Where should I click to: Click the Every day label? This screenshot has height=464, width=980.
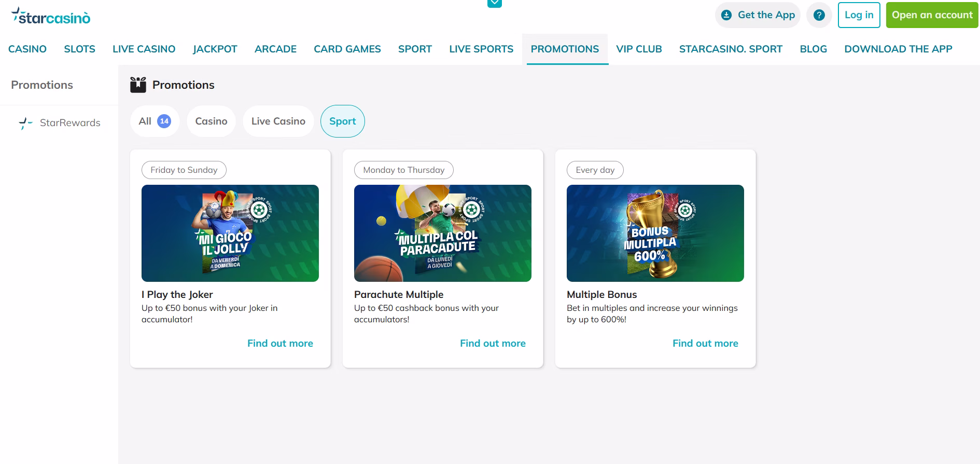(595, 170)
